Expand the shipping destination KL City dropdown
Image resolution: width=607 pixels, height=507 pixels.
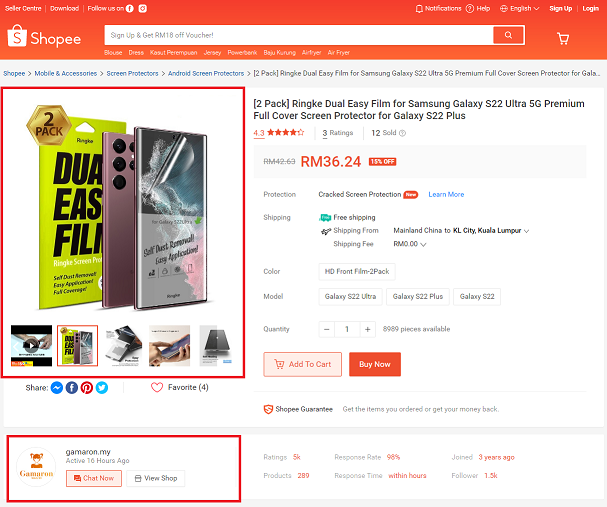click(x=491, y=231)
